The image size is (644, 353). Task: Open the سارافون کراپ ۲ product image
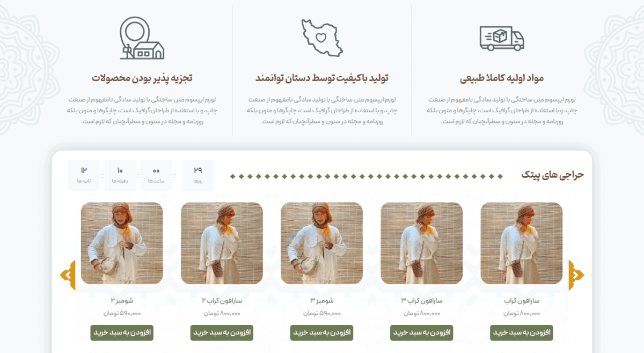[x=222, y=243]
